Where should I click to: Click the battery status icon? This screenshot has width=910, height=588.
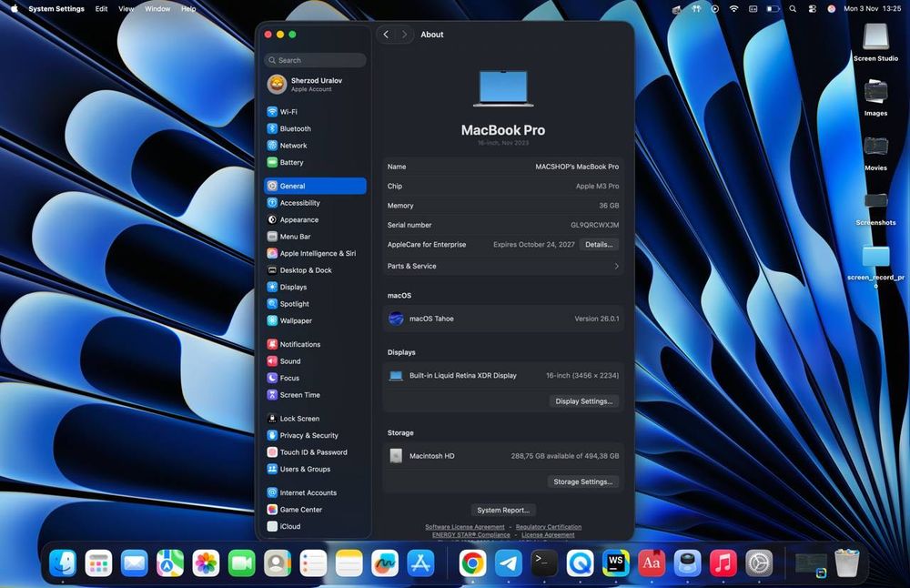773,9
